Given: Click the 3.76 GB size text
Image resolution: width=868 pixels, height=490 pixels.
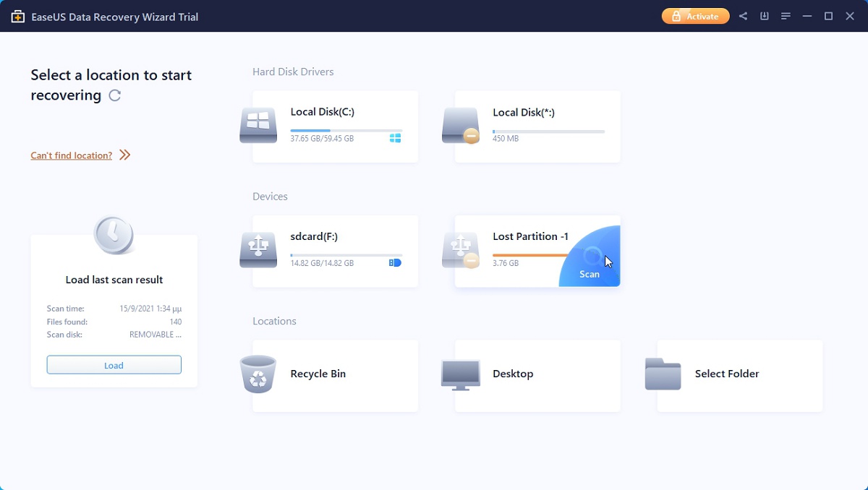Looking at the screenshot, I should point(506,263).
